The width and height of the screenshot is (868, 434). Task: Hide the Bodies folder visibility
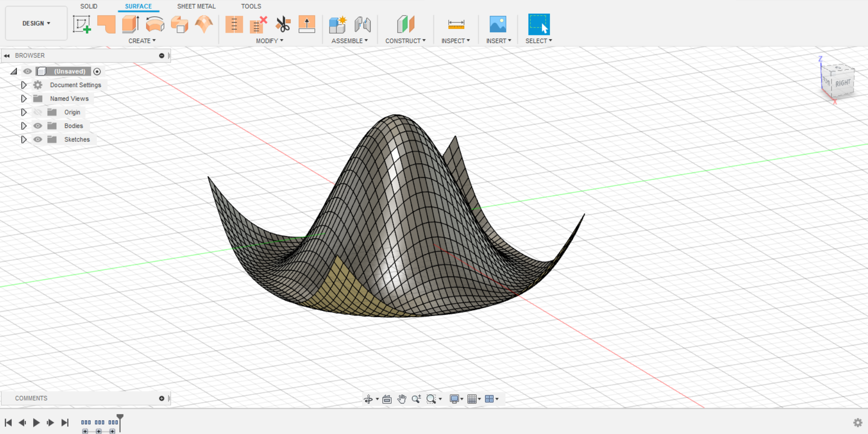38,126
